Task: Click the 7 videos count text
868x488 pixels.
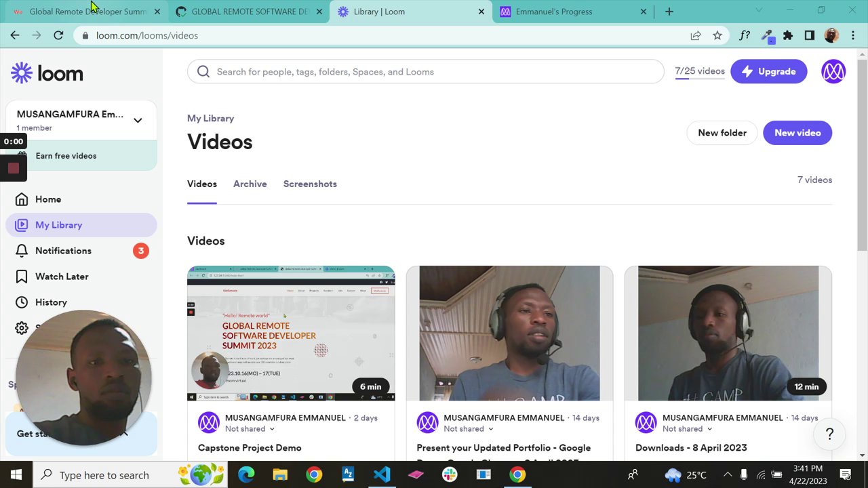Action: [814, 180]
